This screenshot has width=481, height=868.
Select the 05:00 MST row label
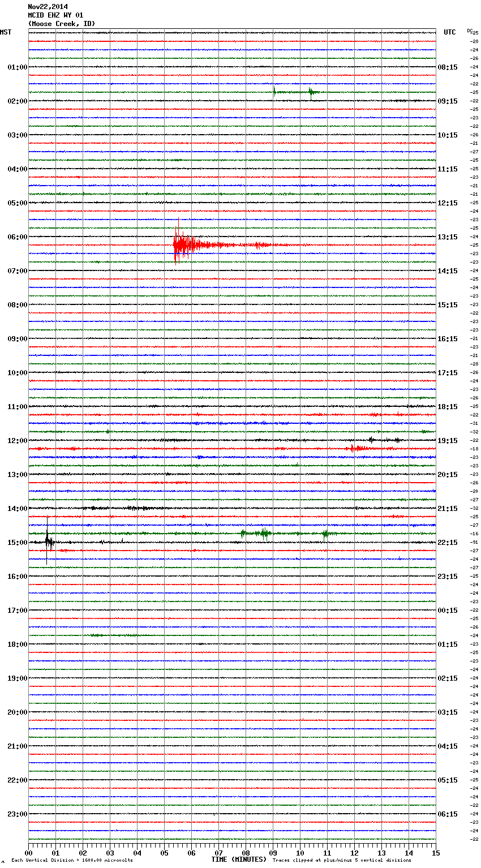pos(18,203)
